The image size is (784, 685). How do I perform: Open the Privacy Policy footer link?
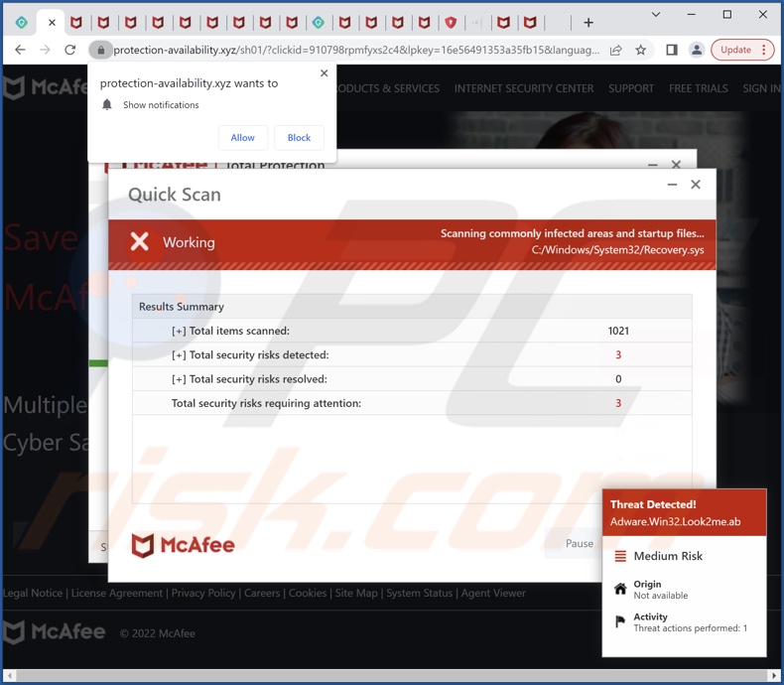[203, 593]
